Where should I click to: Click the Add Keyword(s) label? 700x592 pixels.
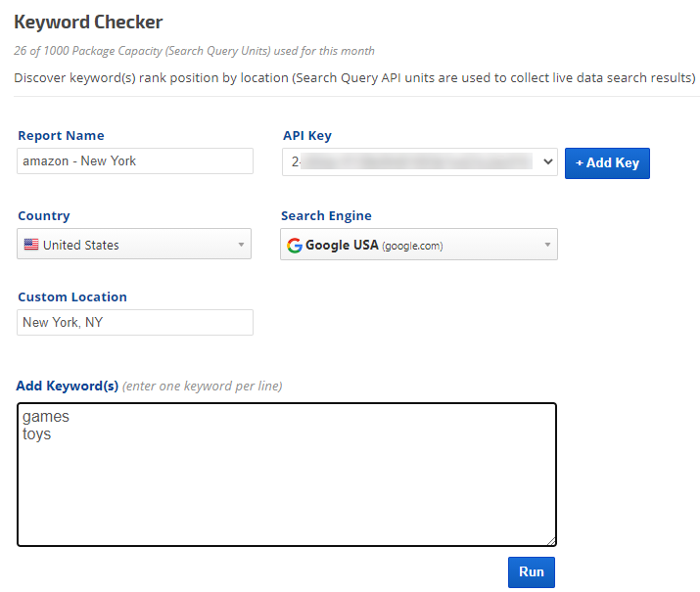[68, 387]
